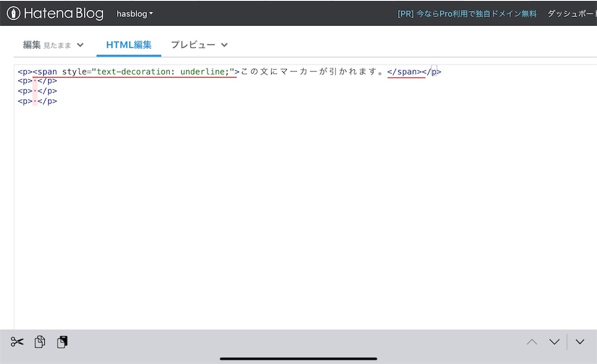
Task: Click the highlighted second paragraph line
Action: click(36, 81)
